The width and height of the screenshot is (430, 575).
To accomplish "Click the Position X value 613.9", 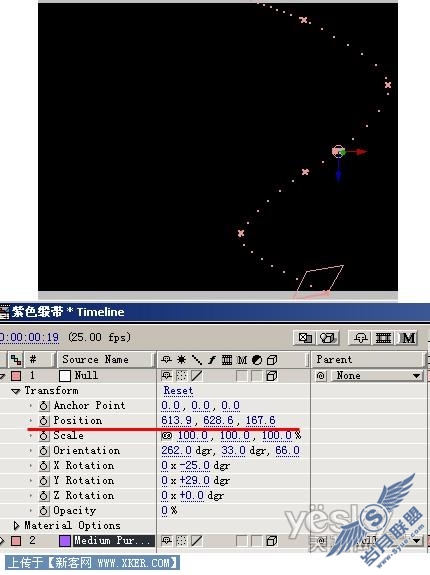I will click(x=176, y=421).
